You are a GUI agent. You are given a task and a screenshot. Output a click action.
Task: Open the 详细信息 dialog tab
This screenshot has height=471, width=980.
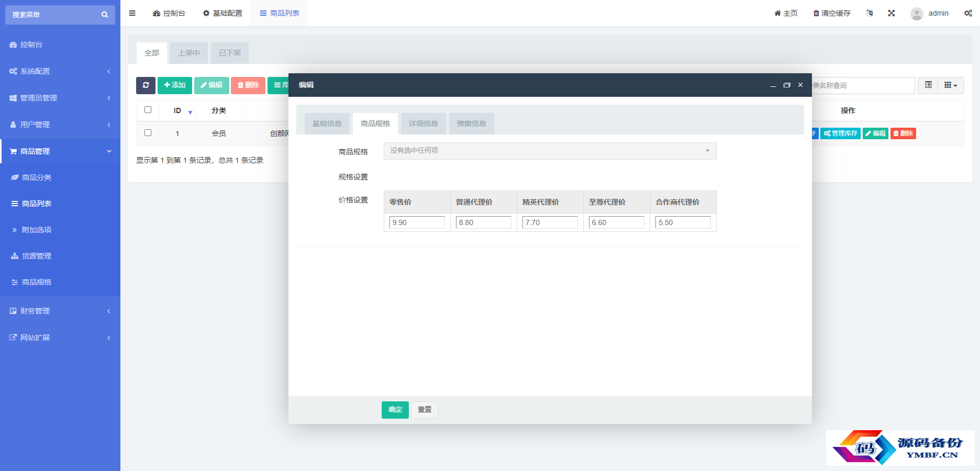tap(424, 124)
